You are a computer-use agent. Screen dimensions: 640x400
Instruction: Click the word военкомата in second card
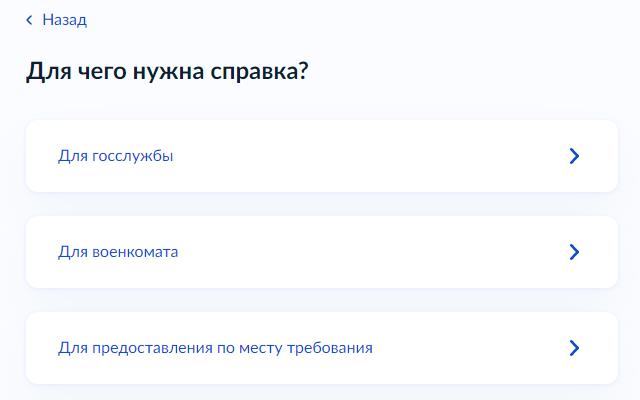click(x=135, y=252)
